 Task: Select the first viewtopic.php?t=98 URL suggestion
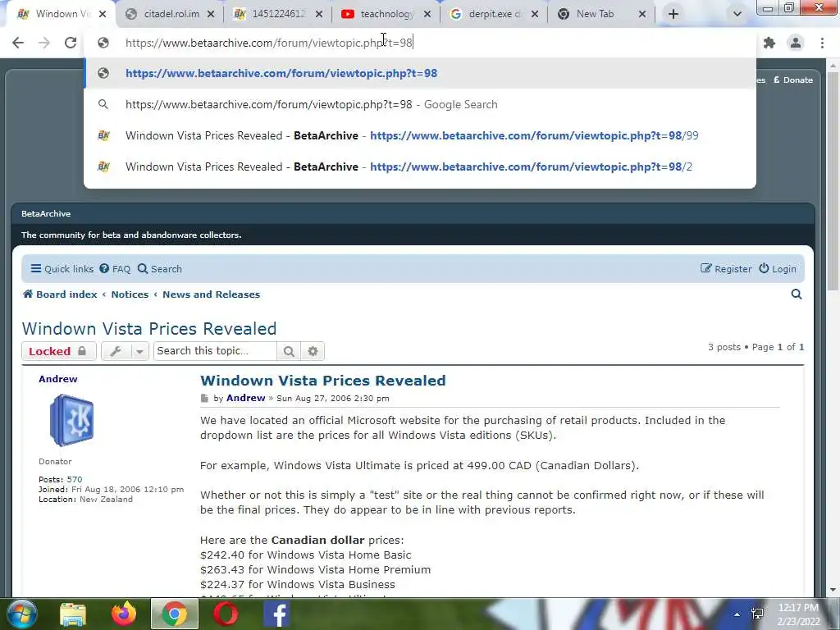tap(420, 73)
